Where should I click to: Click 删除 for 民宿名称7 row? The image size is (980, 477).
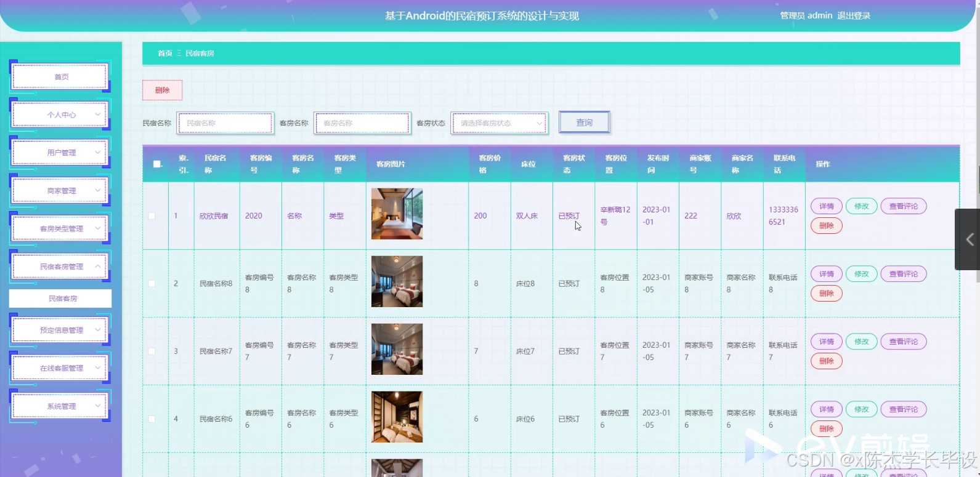[827, 361]
